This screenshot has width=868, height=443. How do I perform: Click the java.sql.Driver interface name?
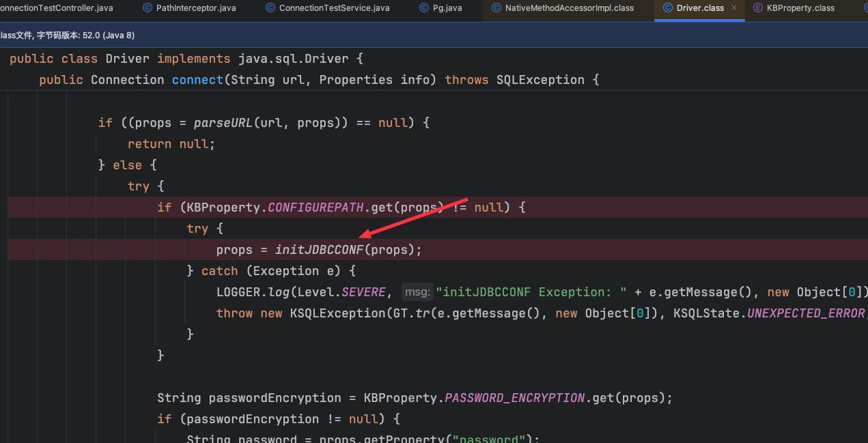point(294,59)
